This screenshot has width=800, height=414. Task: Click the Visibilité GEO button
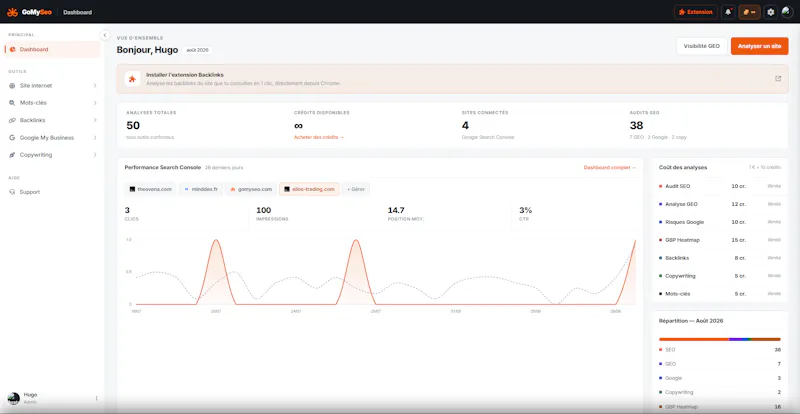(x=702, y=46)
